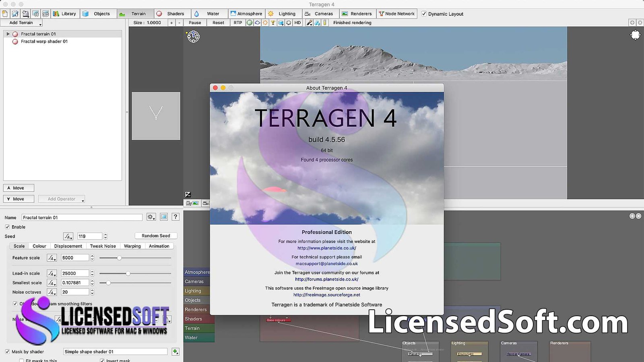The width and height of the screenshot is (644, 362).
Task: Click the Save project toolbar icon
Action: 25,14
